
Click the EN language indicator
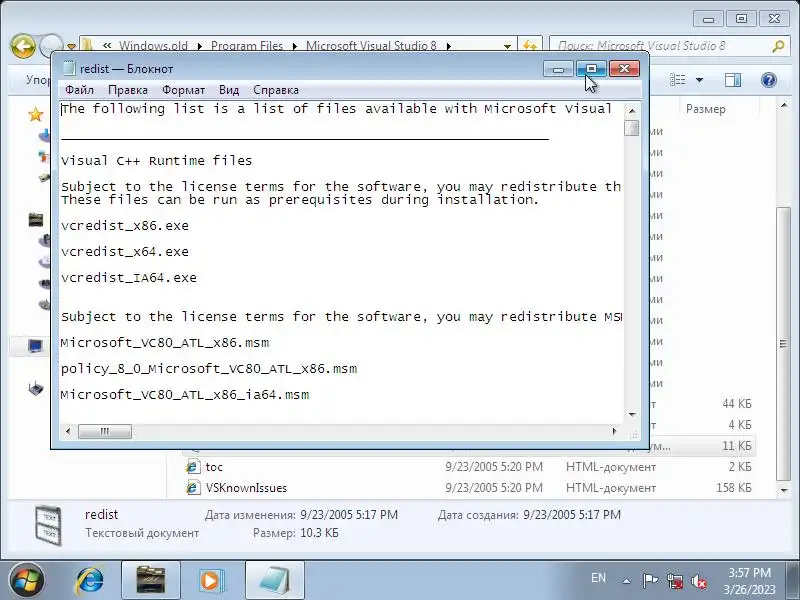[x=598, y=578]
